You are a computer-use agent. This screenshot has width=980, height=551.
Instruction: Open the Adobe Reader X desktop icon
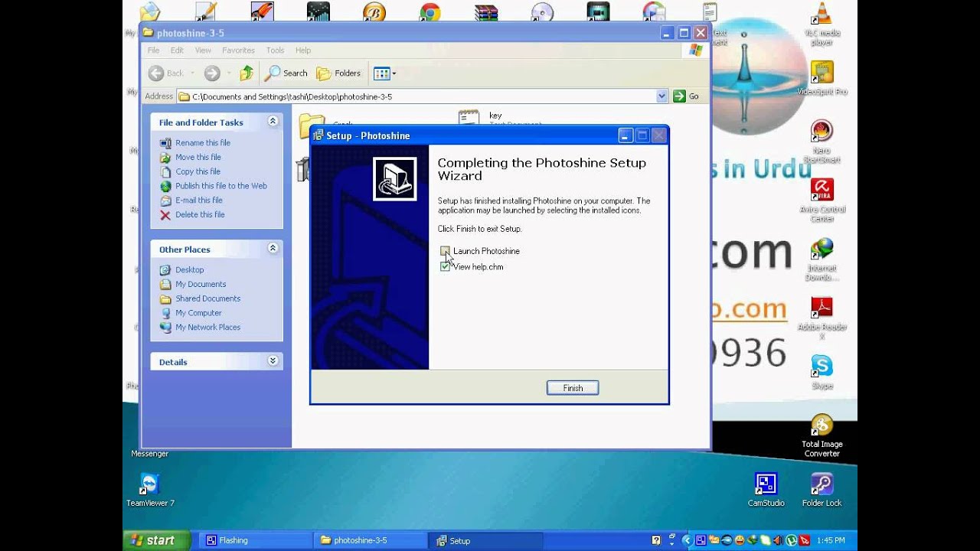822,318
